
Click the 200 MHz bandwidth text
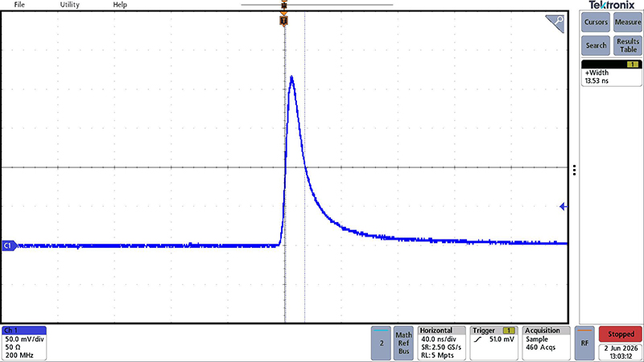(x=19, y=356)
